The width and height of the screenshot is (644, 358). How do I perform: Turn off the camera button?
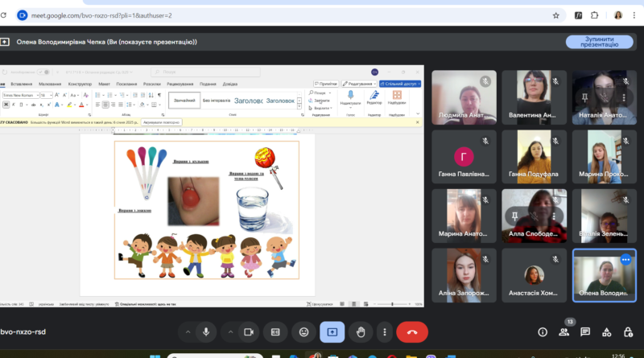pyautogui.click(x=249, y=332)
